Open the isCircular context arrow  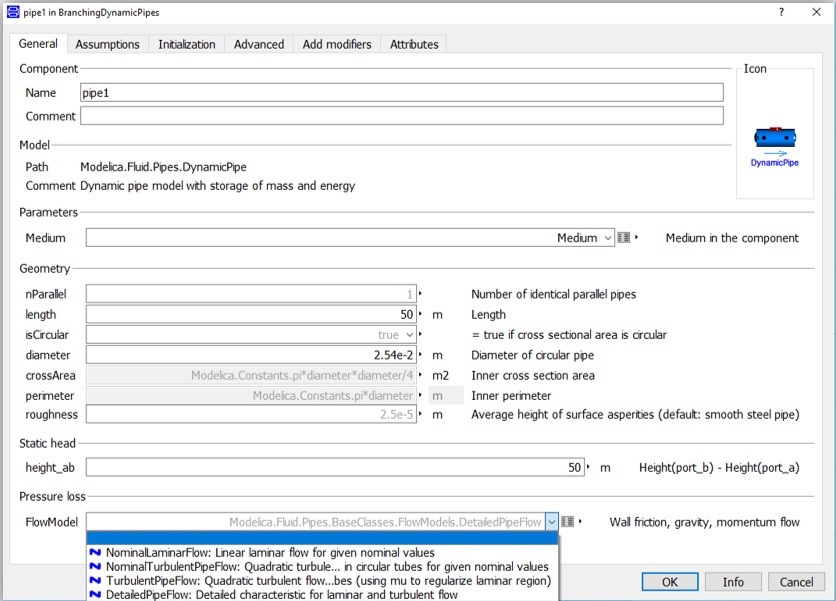420,334
